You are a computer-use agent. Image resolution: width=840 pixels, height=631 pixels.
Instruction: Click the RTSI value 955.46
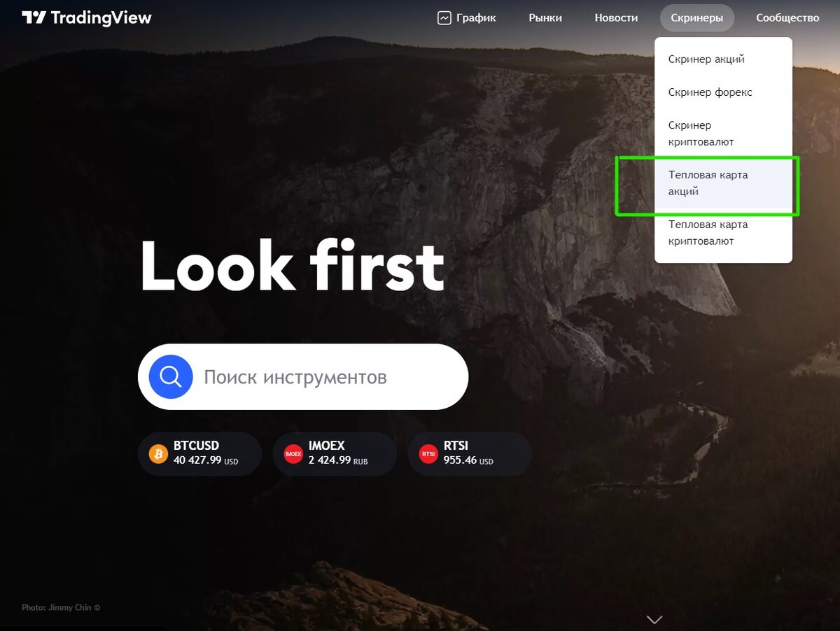coord(460,460)
